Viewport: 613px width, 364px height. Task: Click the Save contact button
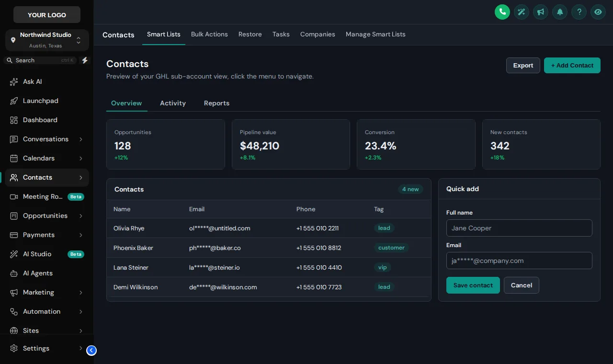tap(473, 285)
